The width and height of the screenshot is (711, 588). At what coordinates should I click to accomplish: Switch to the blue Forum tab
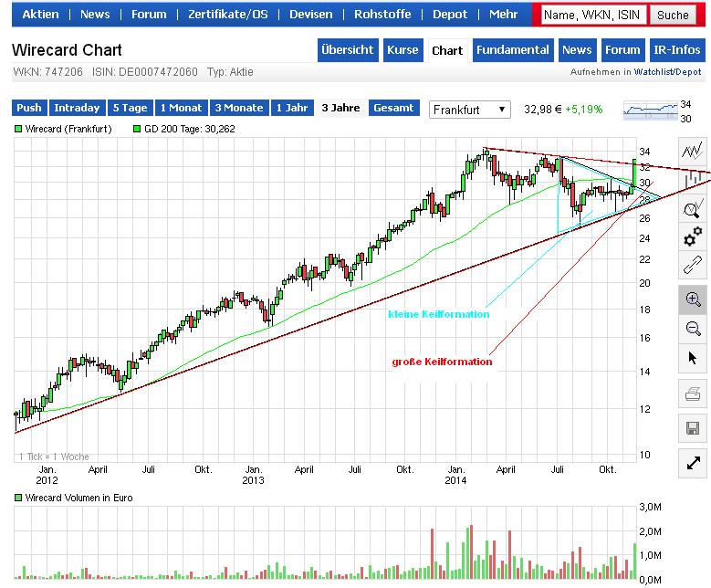tap(622, 50)
